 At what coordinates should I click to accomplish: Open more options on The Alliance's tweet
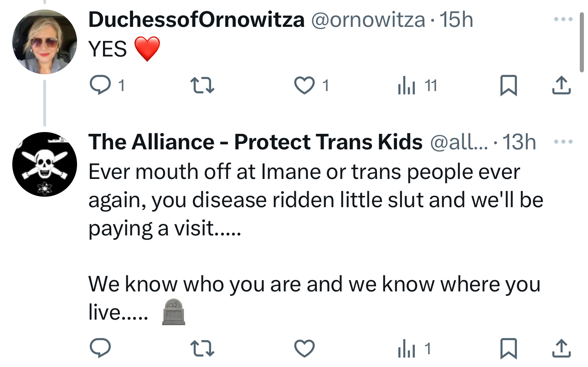tap(562, 142)
